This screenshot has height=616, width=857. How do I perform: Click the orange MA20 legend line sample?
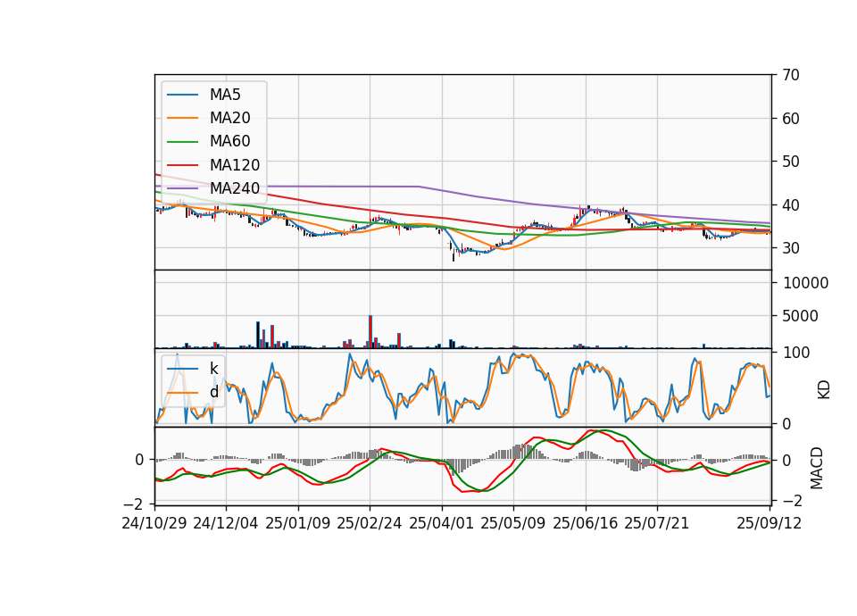pyautogui.click(x=182, y=118)
